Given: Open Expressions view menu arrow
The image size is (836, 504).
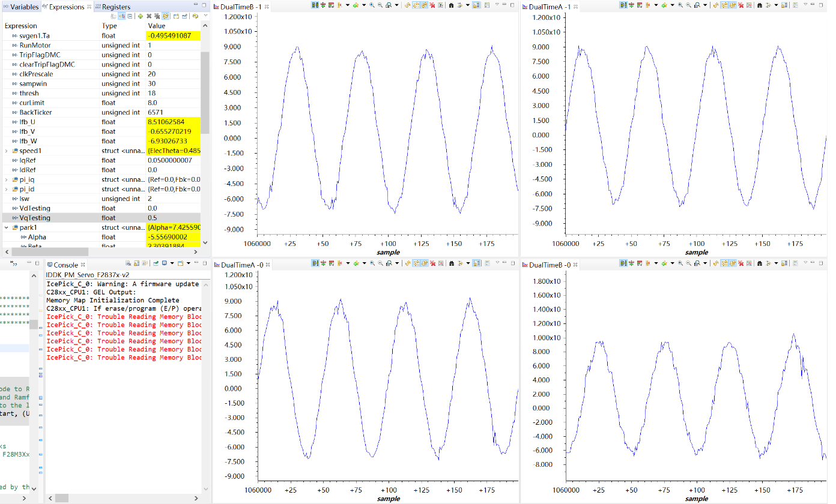Looking at the screenshot, I should [x=205, y=16].
